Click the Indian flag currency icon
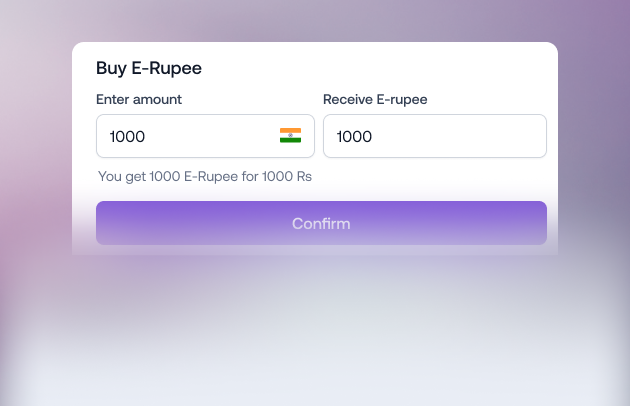The height and width of the screenshot is (406, 630). point(290,135)
